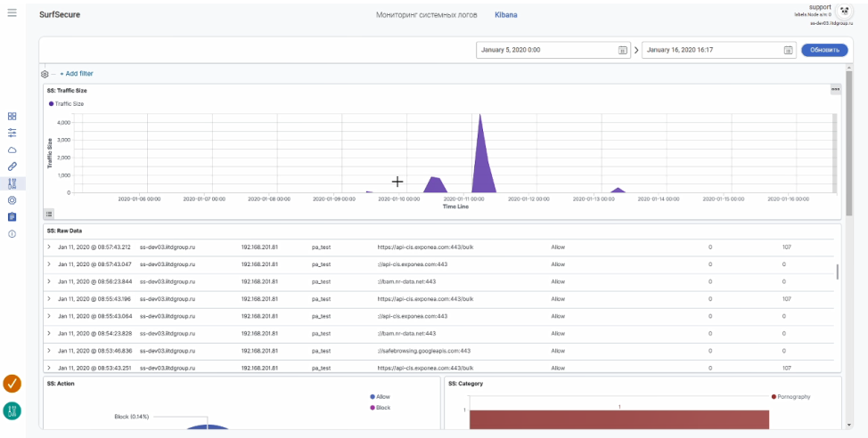Click the Add filter link
The width and height of the screenshot is (868, 438).
77,74
